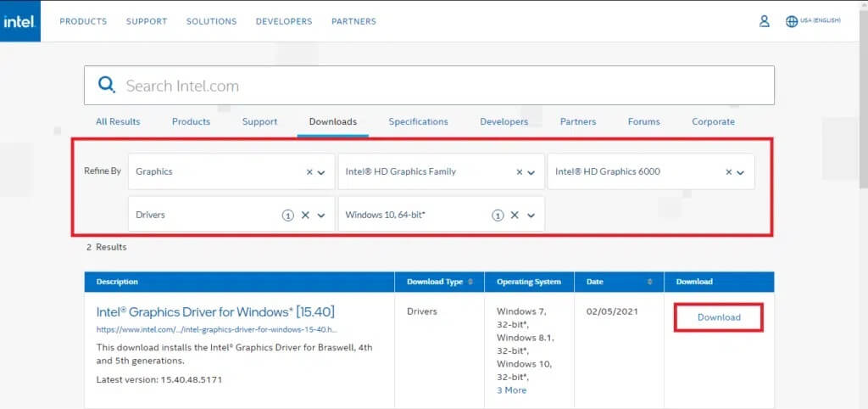Click USA (English) language selector
Screen dimensions: 868x409
(821, 20)
